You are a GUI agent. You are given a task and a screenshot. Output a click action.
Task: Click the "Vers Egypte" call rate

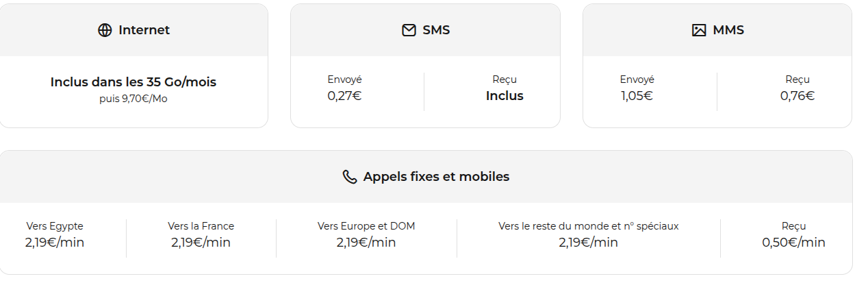55,242
